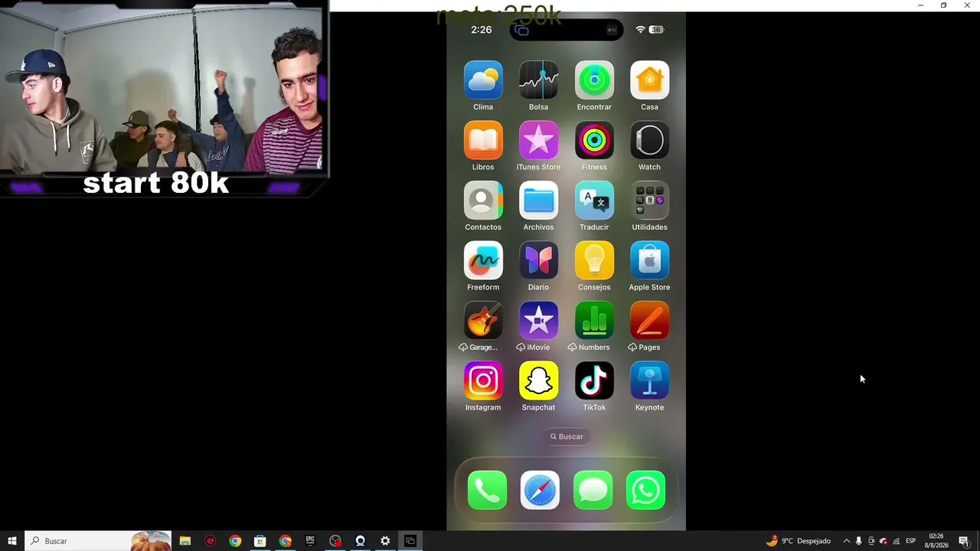Image resolution: width=980 pixels, height=551 pixels.
Task: Open the first Google Chrome taskbar icon
Action: point(235,541)
